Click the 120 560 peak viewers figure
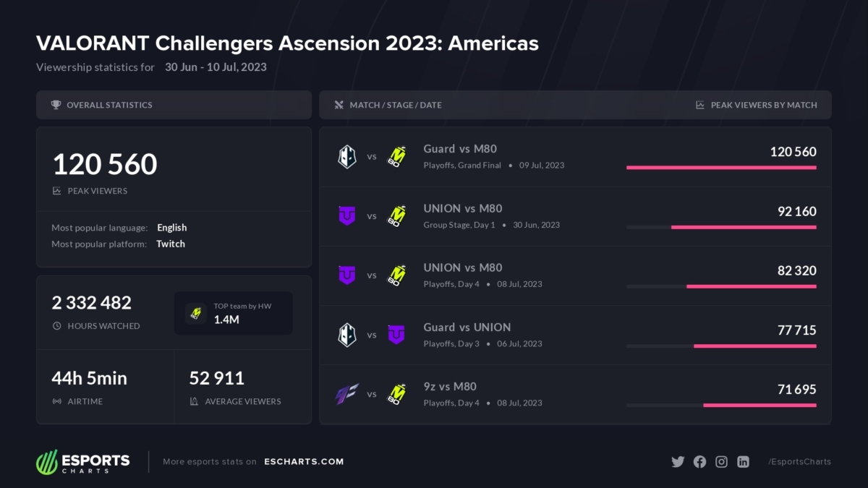The height and width of the screenshot is (488, 868). tap(105, 165)
